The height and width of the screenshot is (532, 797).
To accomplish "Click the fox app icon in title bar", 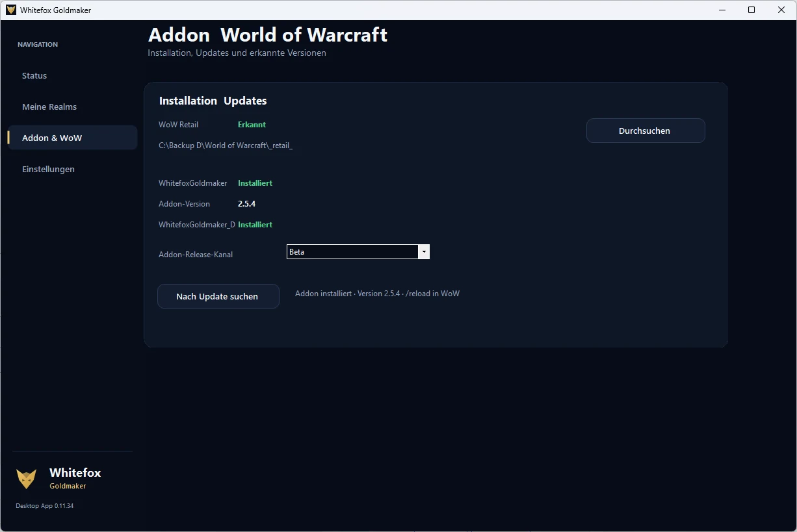I will pos(11,10).
